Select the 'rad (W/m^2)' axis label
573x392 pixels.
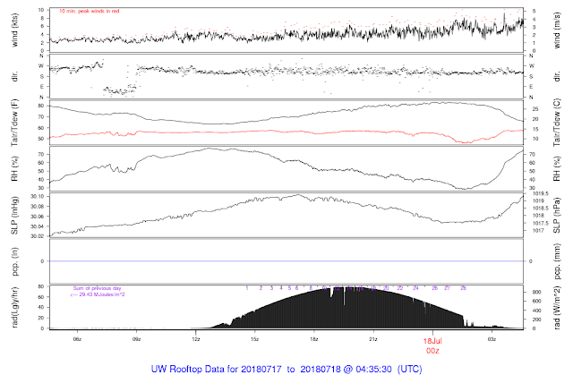point(557,308)
